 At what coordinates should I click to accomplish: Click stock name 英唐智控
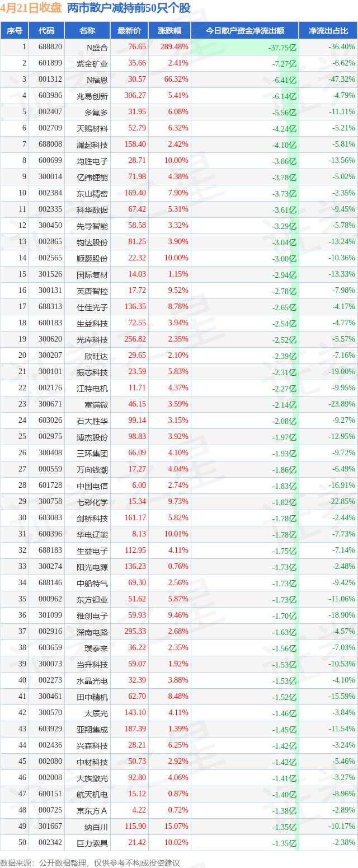pos(92,291)
